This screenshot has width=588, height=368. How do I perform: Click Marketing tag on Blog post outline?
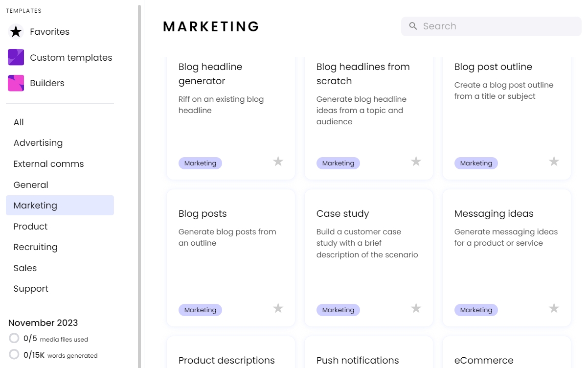(476, 163)
